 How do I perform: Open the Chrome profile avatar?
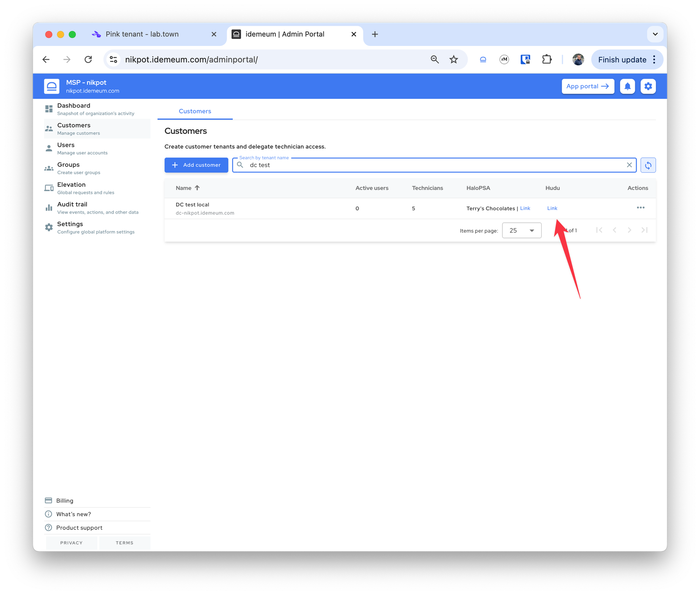[x=578, y=59]
